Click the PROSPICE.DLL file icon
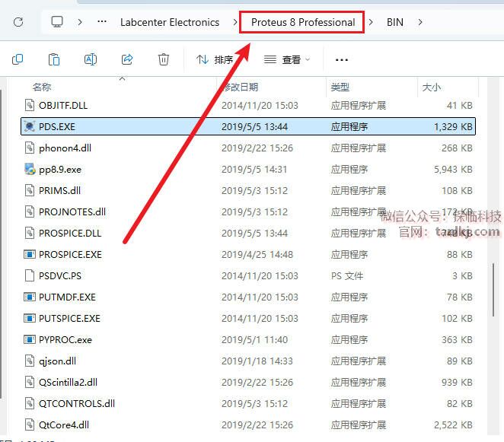Viewport: 504px width, 442px height. click(x=30, y=233)
